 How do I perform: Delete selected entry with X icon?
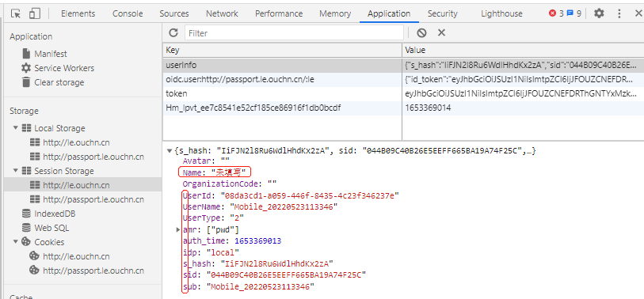(441, 32)
